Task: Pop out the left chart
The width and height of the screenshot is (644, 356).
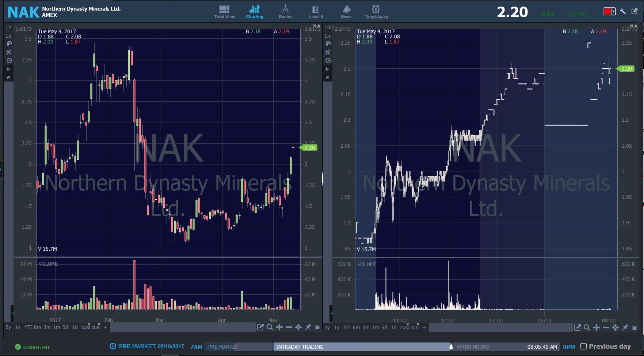Action: pyautogui.click(x=260, y=327)
